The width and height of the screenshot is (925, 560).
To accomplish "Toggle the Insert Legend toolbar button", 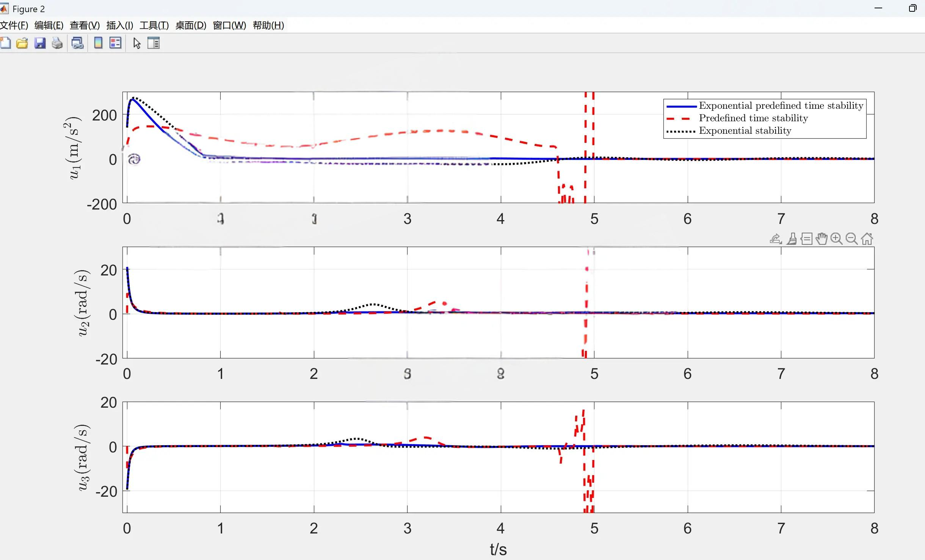I will 115,43.
